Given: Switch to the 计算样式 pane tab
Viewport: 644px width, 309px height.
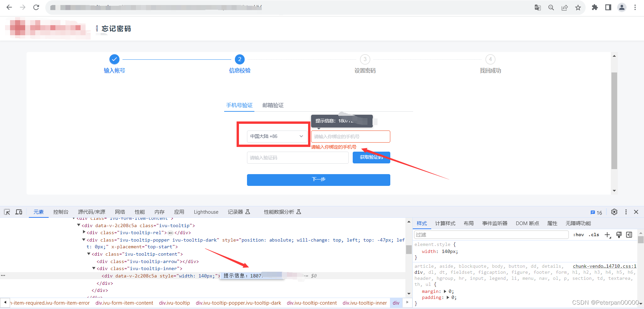Looking at the screenshot, I should pyautogui.click(x=445, y=223).
